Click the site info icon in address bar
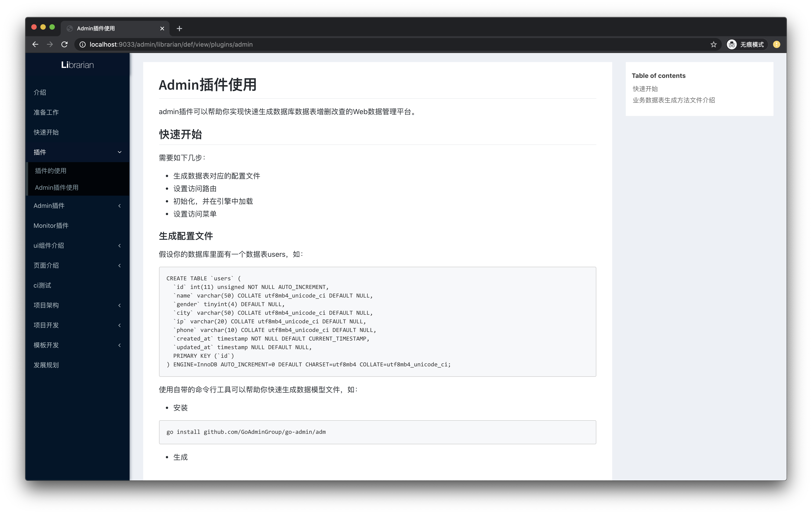Screen dimensions: 812x514 coord(82,44)
